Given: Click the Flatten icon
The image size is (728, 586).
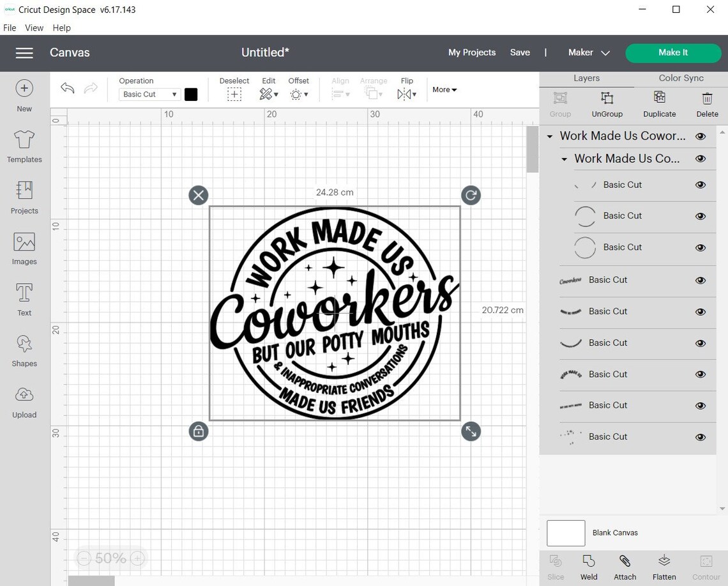Looking at the screenshot, I should click(664, 566).
